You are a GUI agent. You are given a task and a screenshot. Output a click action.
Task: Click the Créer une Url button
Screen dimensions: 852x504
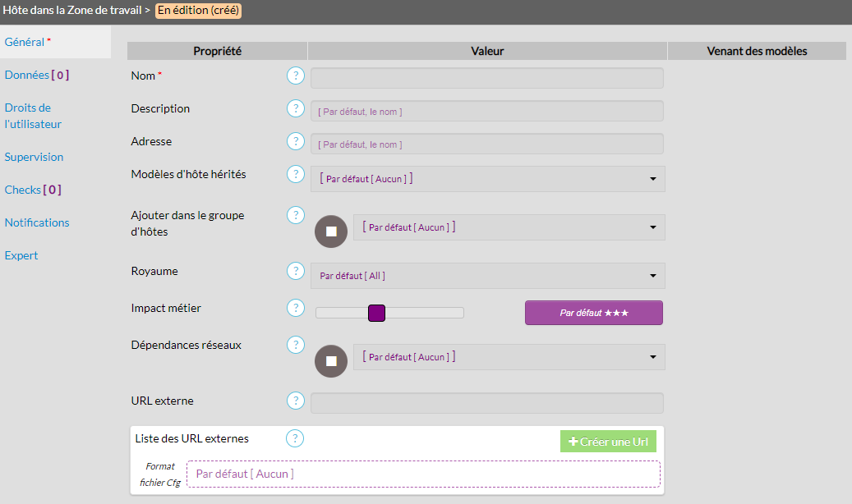click(608, 442)
